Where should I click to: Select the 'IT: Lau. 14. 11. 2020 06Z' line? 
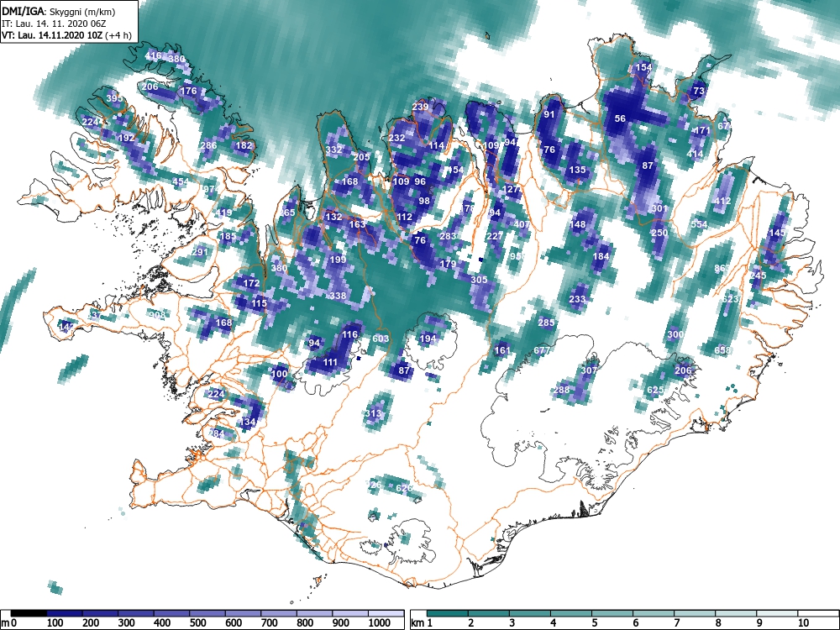pyautogui.click(x=54, y=24)
